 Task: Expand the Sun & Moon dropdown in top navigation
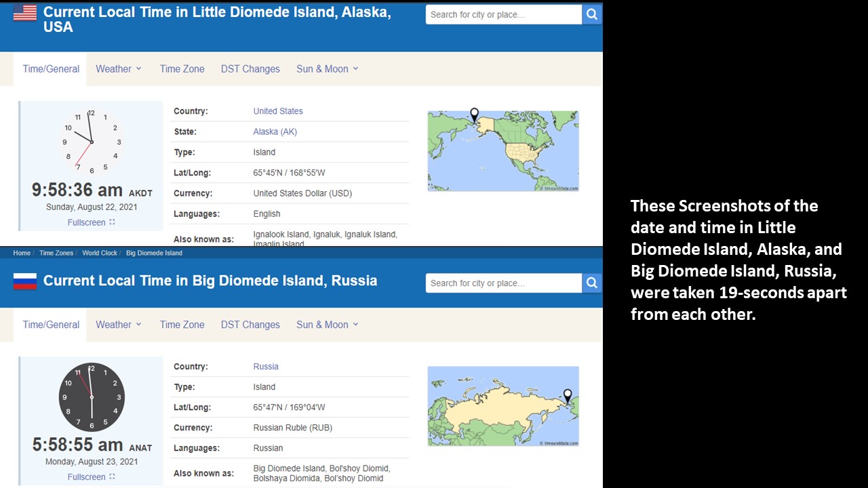(327, 69)
